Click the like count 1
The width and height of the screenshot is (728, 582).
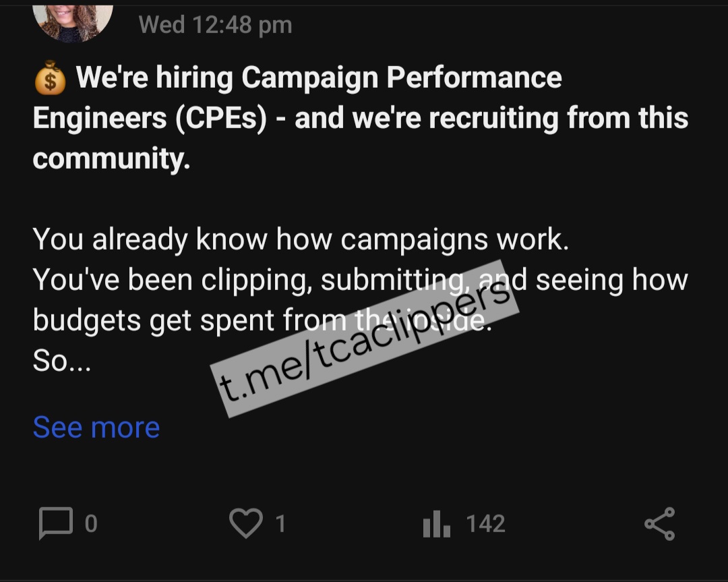[280, 524]
